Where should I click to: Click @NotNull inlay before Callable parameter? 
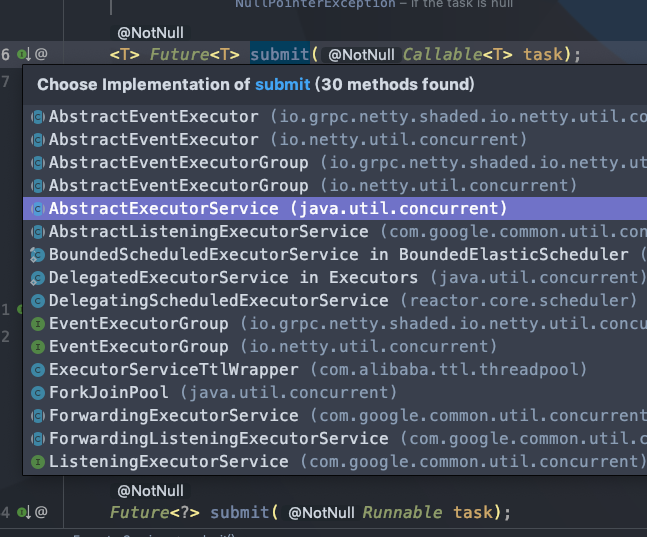pyautogui.click(x=361, y=55)
